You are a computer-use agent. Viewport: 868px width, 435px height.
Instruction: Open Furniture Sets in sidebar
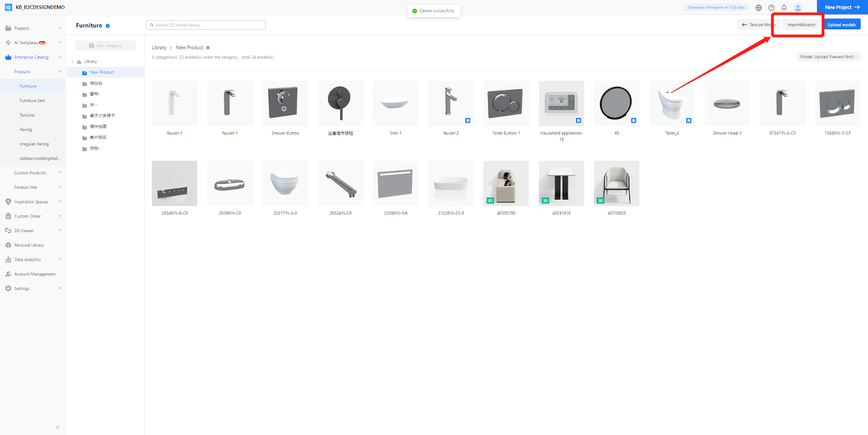33,101
